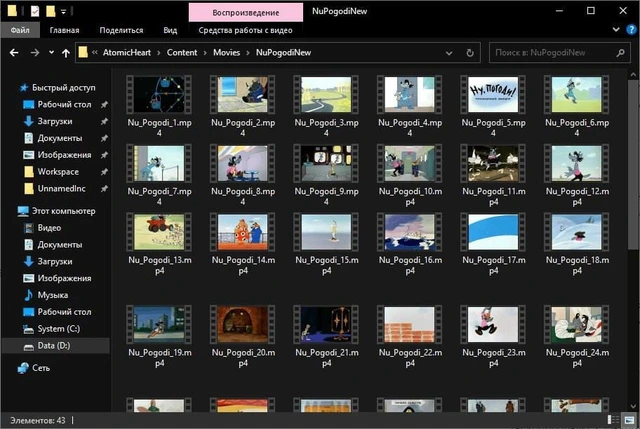640x429 pixels.
Task: Open Сеть network in navigation pane
Action: pos(41,368)
